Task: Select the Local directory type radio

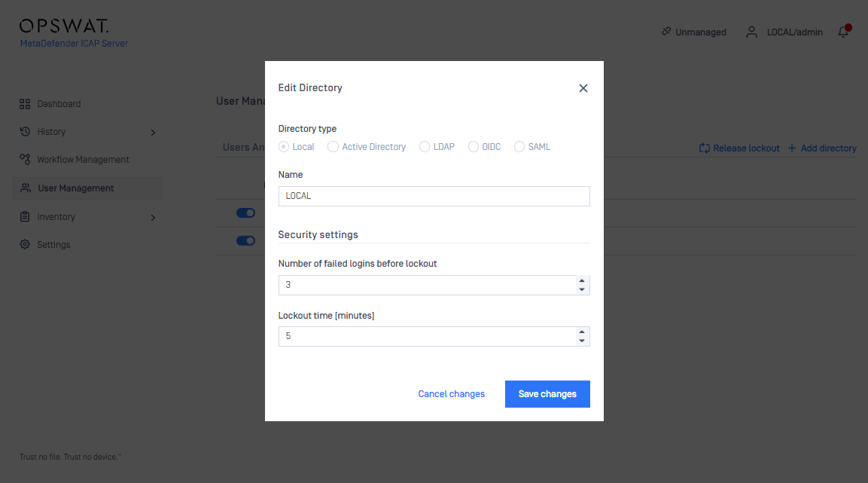Action: coord(283,147)
